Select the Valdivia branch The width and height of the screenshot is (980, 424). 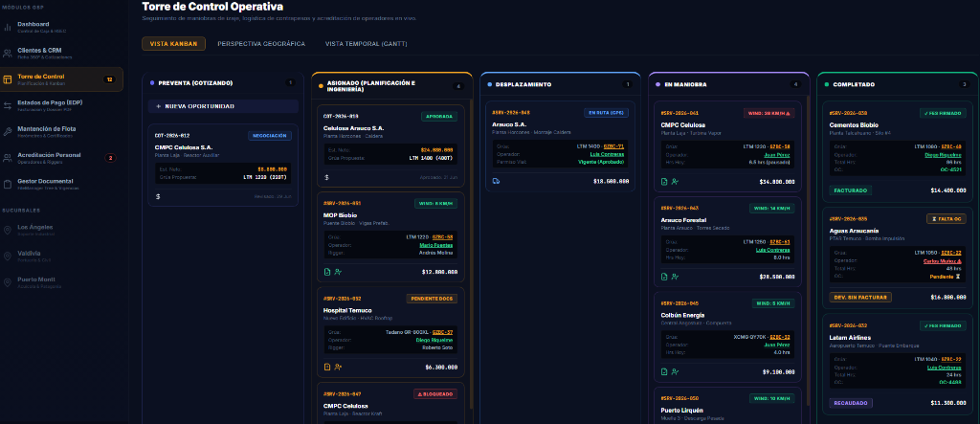click(x=62, y=257)
